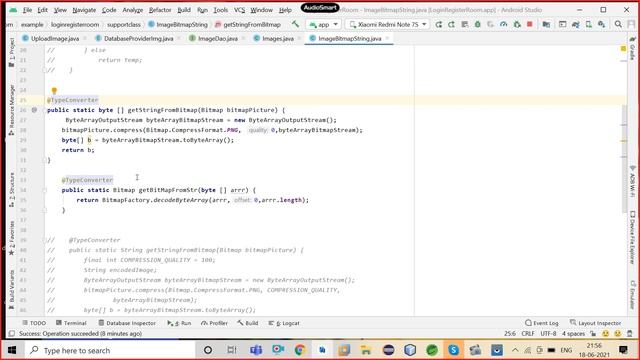This screenshot has width=640, height=360.
Task: Click the Sync Project with Gradle icon
Action: (576, 24)
